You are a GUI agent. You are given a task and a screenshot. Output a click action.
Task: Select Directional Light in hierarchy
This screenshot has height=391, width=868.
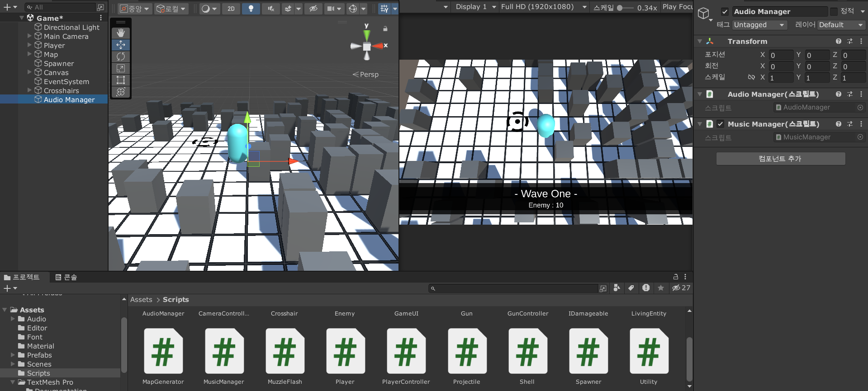(x=71, y=27)
